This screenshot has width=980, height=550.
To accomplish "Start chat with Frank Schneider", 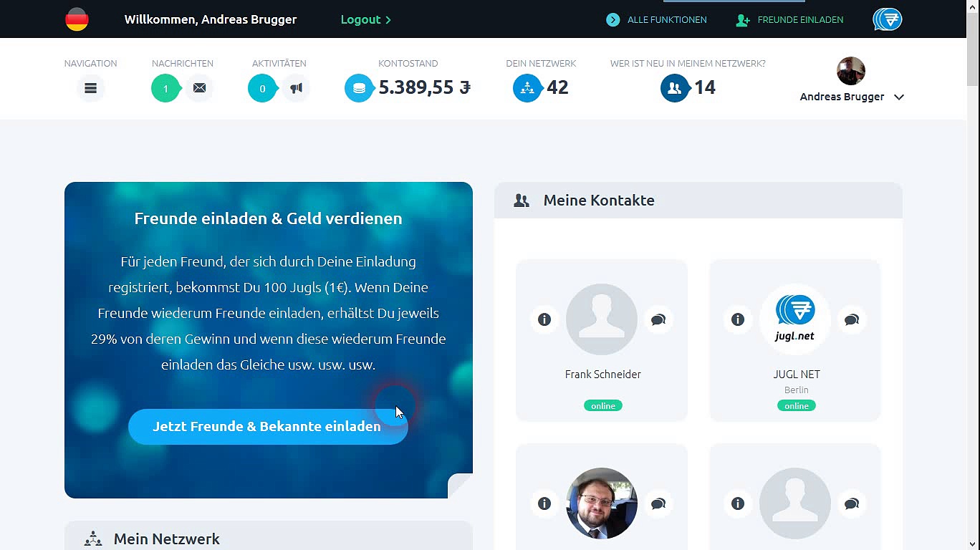I will coord(658,319).
